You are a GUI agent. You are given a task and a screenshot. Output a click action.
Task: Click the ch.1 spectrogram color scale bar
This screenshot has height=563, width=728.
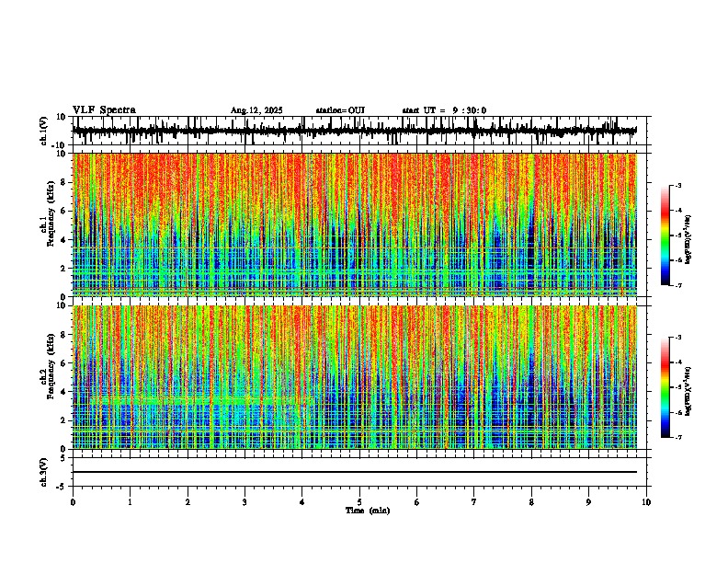pyautogui.click(x=665, y=236)
